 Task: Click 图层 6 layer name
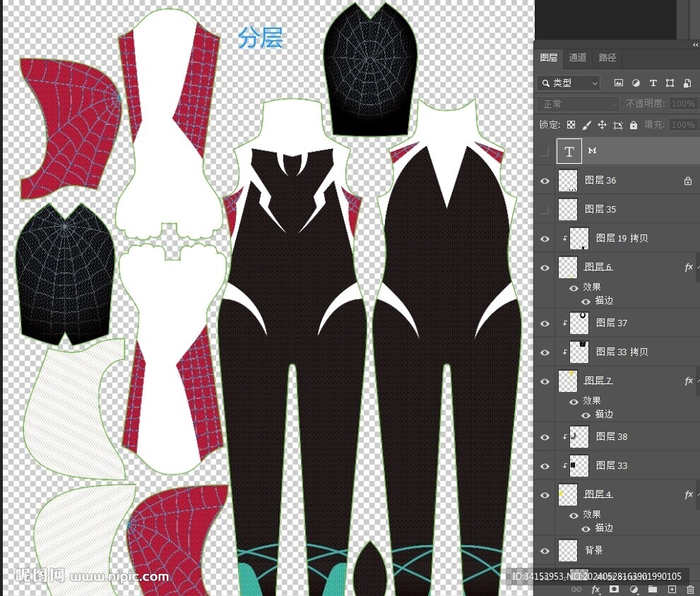(x=598, y=267)
